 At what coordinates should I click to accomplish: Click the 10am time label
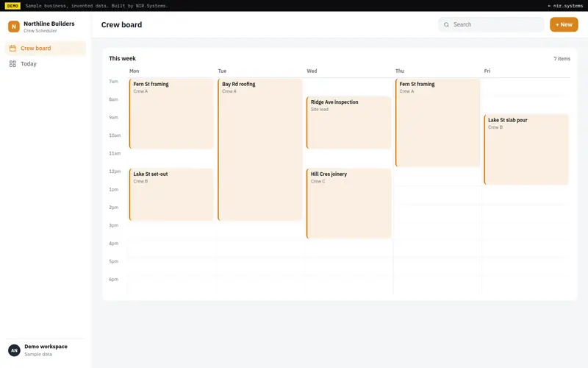[115, 135]
